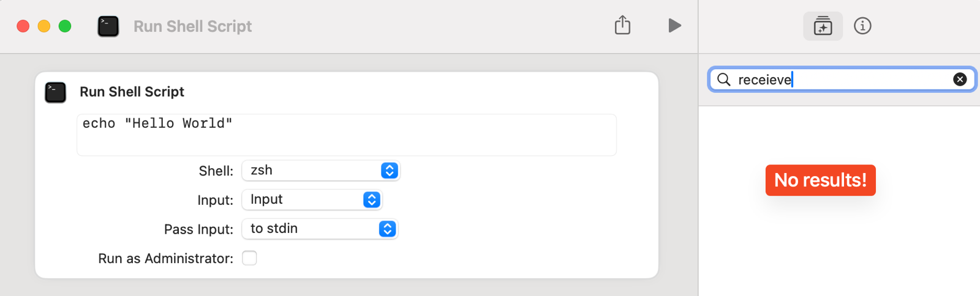The width and height of the screenshot is (980, 296).
Task: Click the magnifying glass search icon
Action: [724, 80]
